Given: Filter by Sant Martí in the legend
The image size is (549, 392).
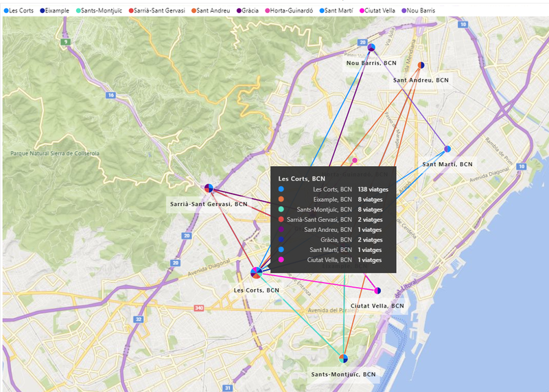Looking at the screenshot, I should [336, 10].
